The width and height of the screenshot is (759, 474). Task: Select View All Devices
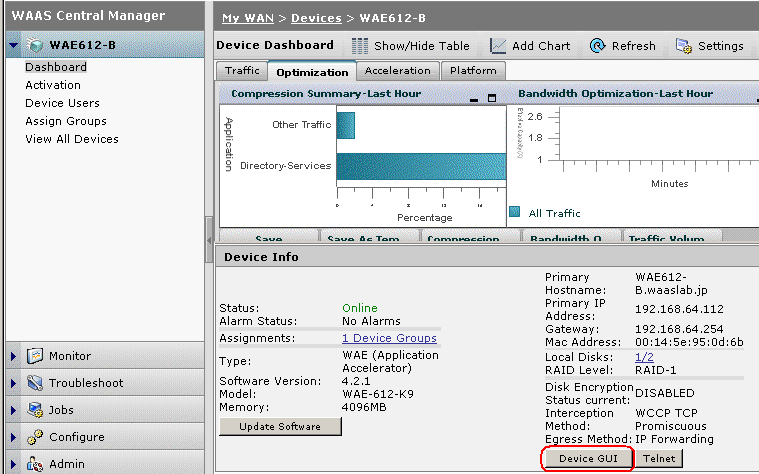[72, 139]
